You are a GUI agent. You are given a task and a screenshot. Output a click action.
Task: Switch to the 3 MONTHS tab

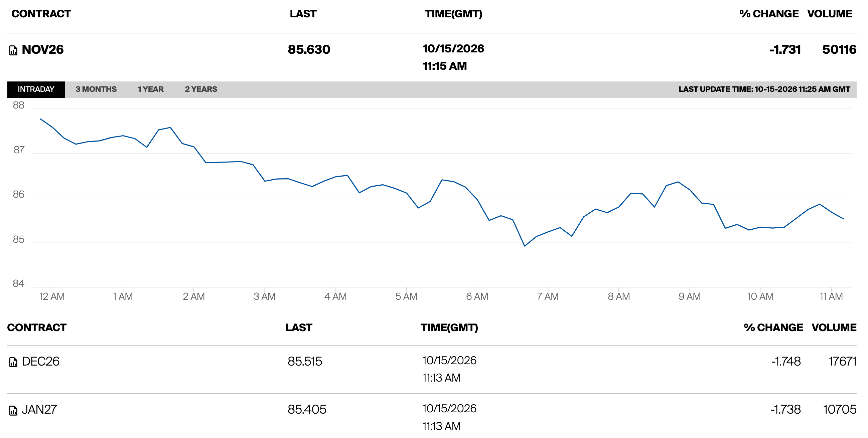click(96, 89)
